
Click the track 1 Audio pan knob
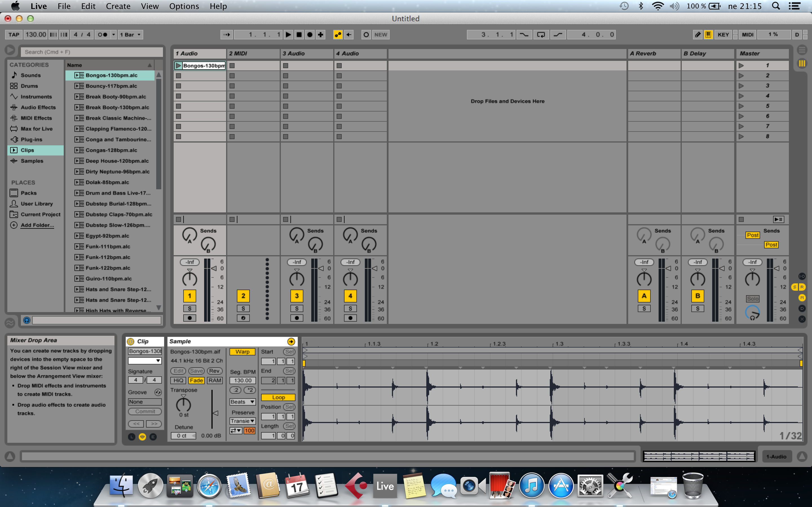pyautogui.click(x=189, y=279)
